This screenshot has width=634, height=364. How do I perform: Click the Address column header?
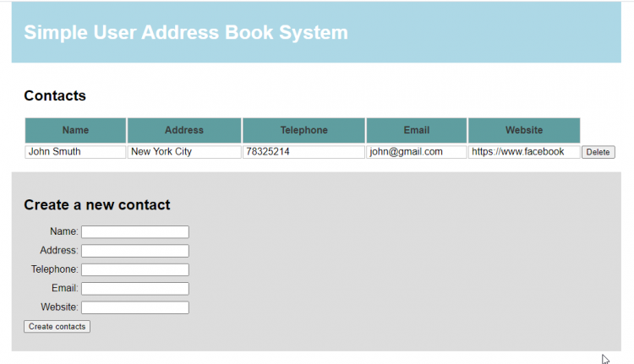[x=184, y=130]
